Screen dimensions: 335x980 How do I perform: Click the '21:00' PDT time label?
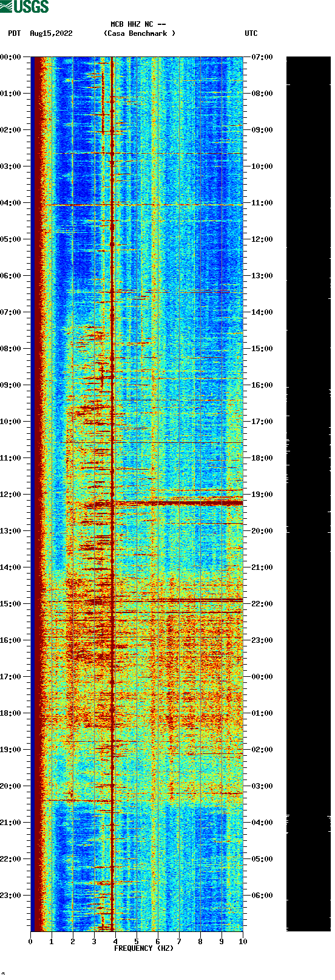click(10, 823)
